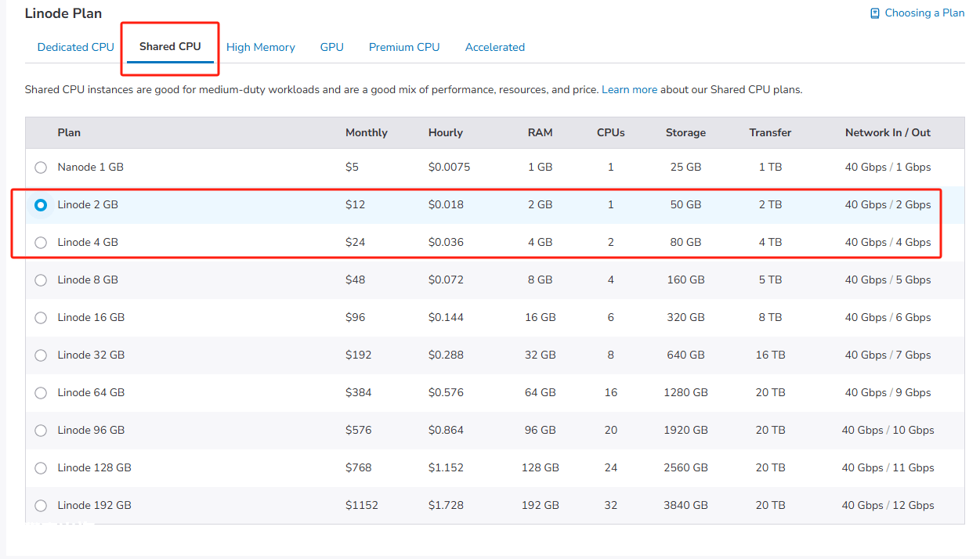The height and width of the screenshot is (559, 980).
Task: Click the 320 GB storage value
Action: coord(685,317)
